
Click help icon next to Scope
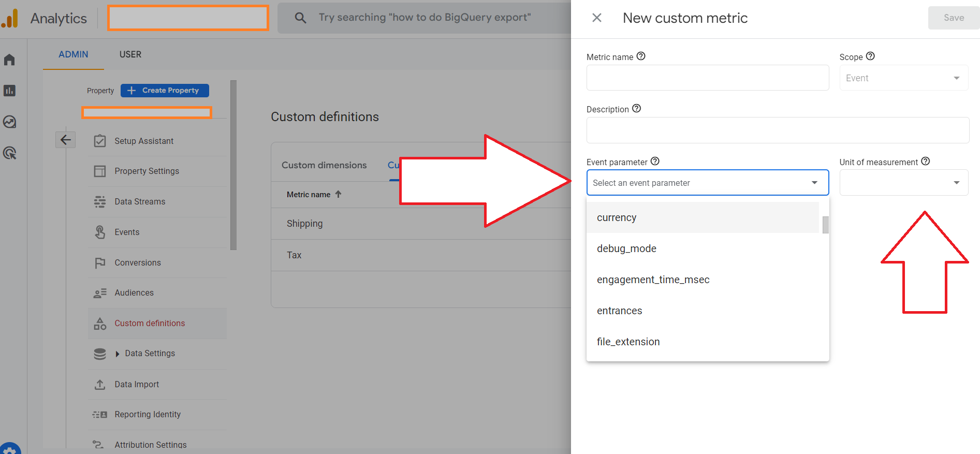click(870, 56)
